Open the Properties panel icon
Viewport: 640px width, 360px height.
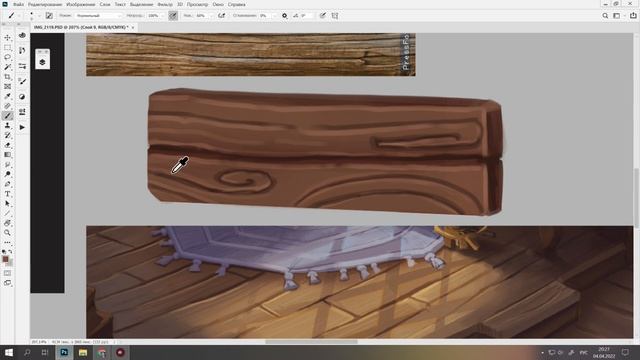(x=22, y=66)
